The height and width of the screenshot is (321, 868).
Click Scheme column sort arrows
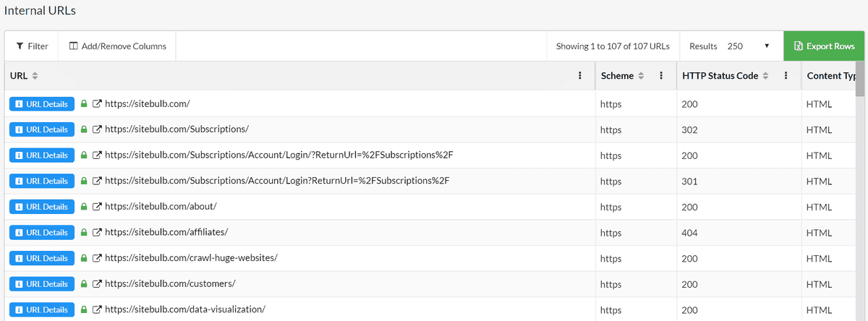pyautogui.click(x=640, y=76)
